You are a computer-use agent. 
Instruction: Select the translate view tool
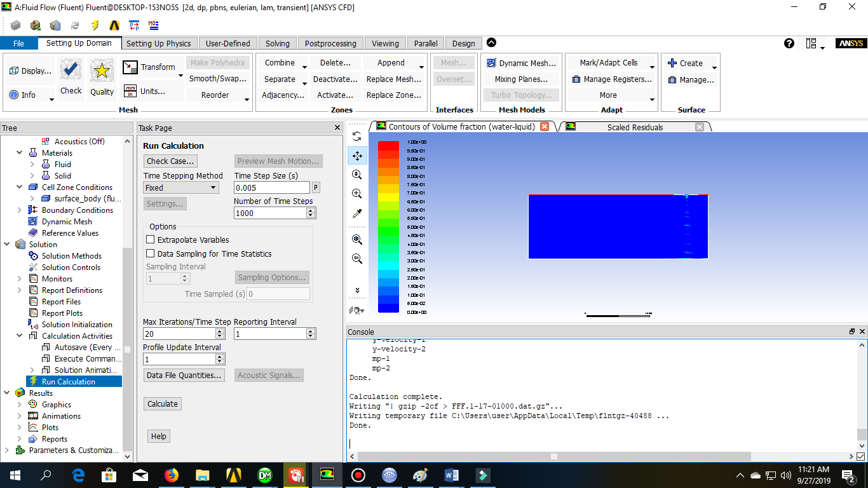(357, 156)
